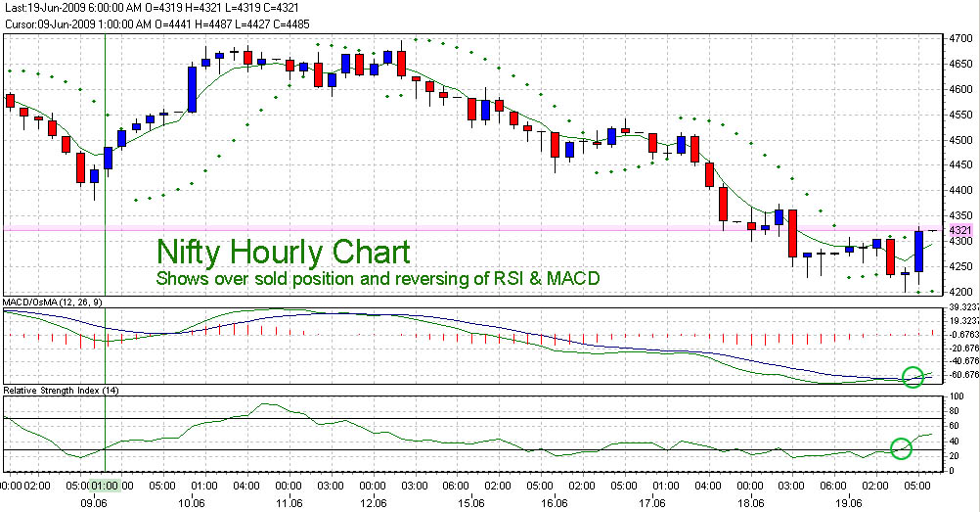Click the oversold RSI & MACD subtitle text
The width and height of the screenshot is (980, 512).
378,279
